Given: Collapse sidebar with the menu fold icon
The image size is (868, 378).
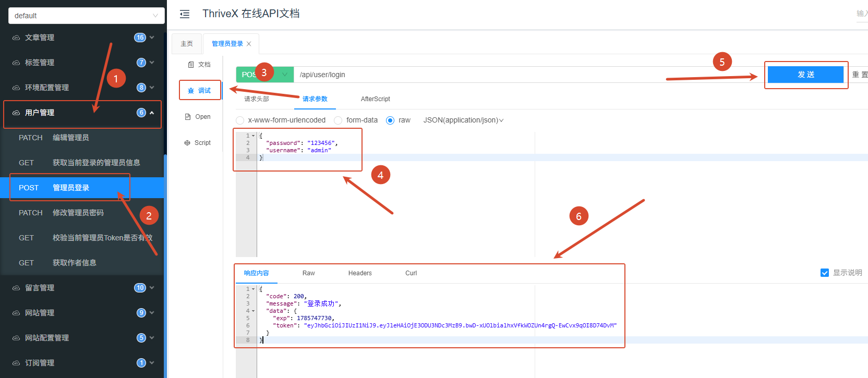Looking at the screenshot, I should pos(185,14).
